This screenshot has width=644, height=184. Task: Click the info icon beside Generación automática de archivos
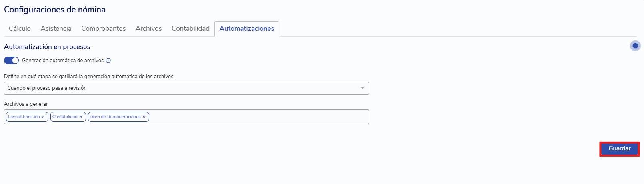pos(108,61)
